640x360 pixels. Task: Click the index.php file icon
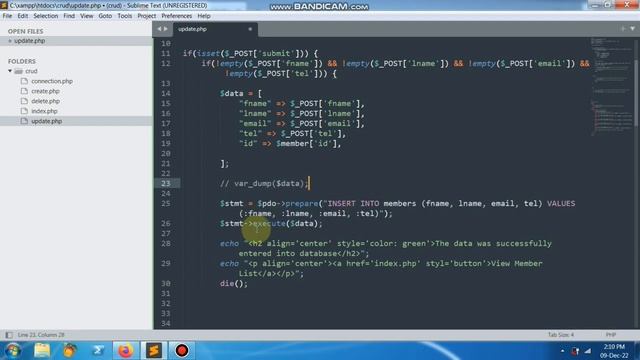tap(24, 111)
